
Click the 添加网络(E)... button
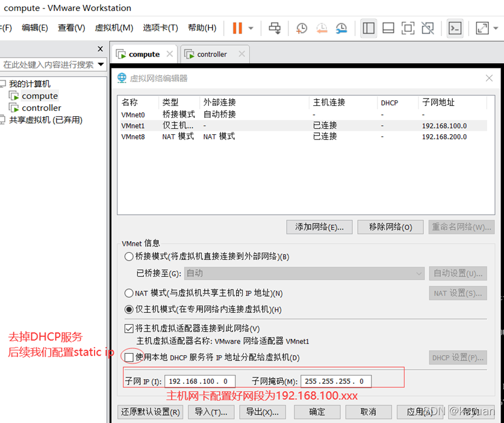(x=319, y=227)
